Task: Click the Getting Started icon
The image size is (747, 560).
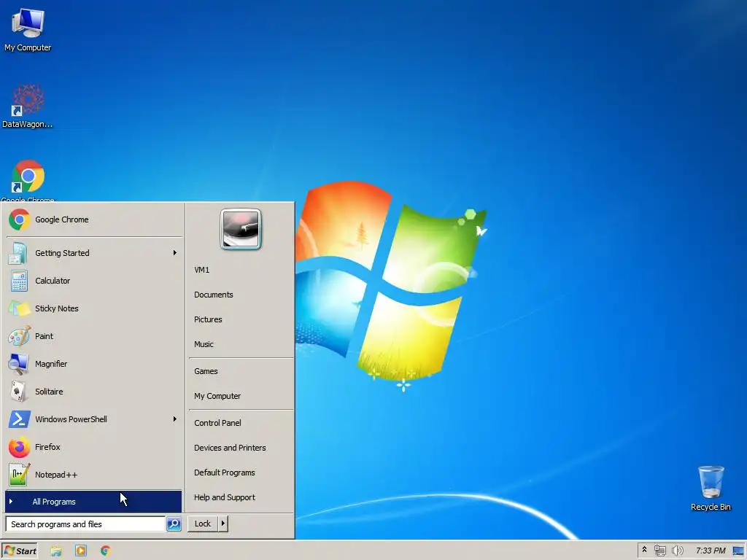Action: [x=18, y=253]
